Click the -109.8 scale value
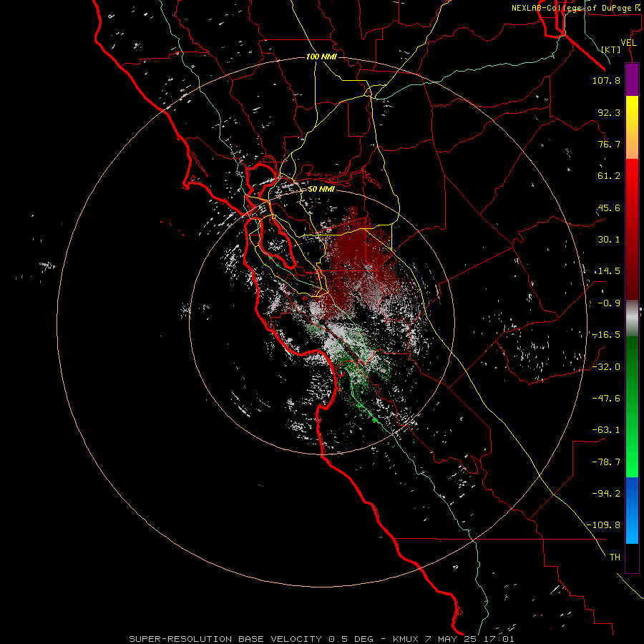The width and height of the screenshot is (644, 644). [x=604, y=525]
